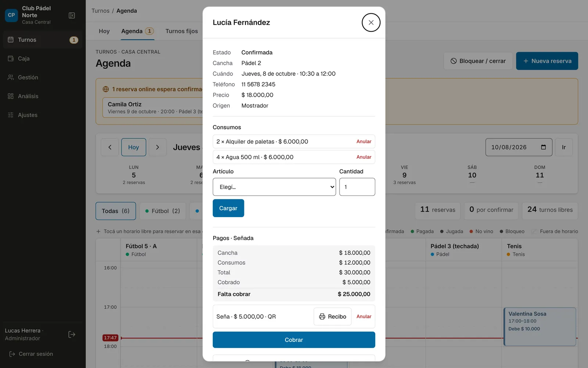Open Análisis in the sidebar
588x368 pixels.
click(x=43, y=96)
